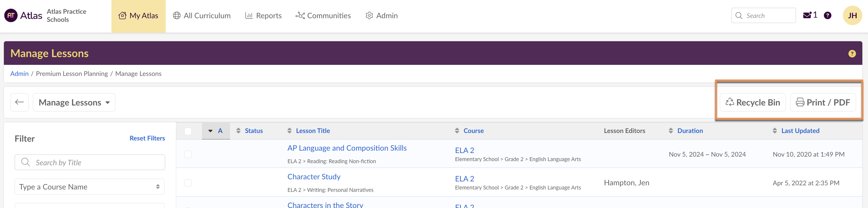Open the All Curriculum menu
This screenshot has height=208, width=868.
[x=202, y=16]
